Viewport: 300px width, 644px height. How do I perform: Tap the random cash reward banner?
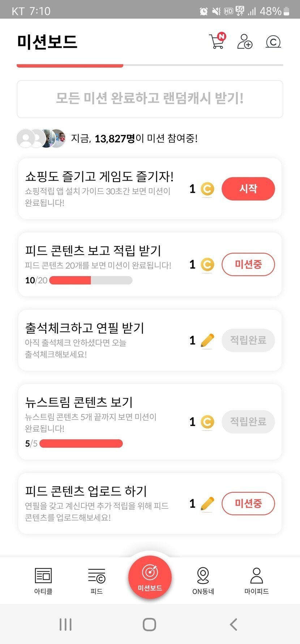coord(150,99)
